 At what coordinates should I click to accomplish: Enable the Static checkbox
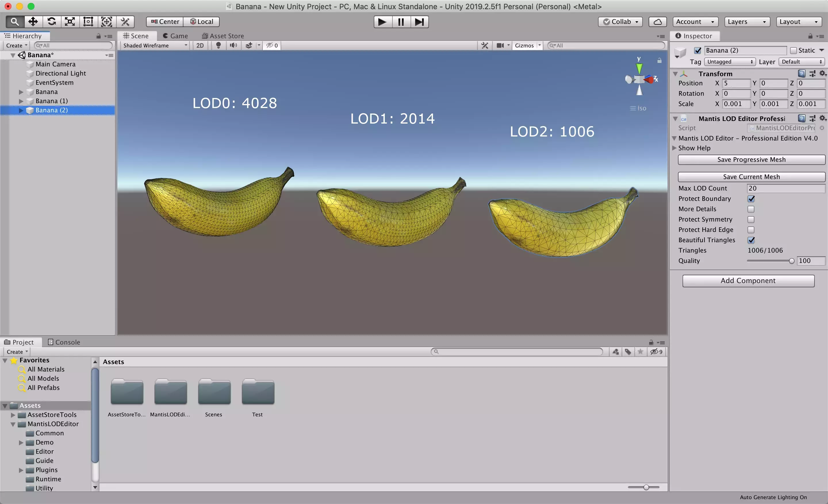point(793,50)
